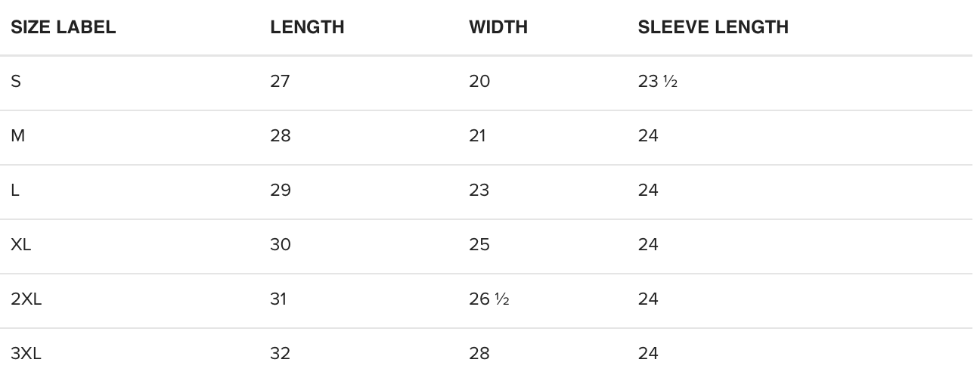Viewport: 980px width, 375px height.
Task: Click the SLEEVE LENGTH column header
Action: pyautogui.click(x=713, y=28)
